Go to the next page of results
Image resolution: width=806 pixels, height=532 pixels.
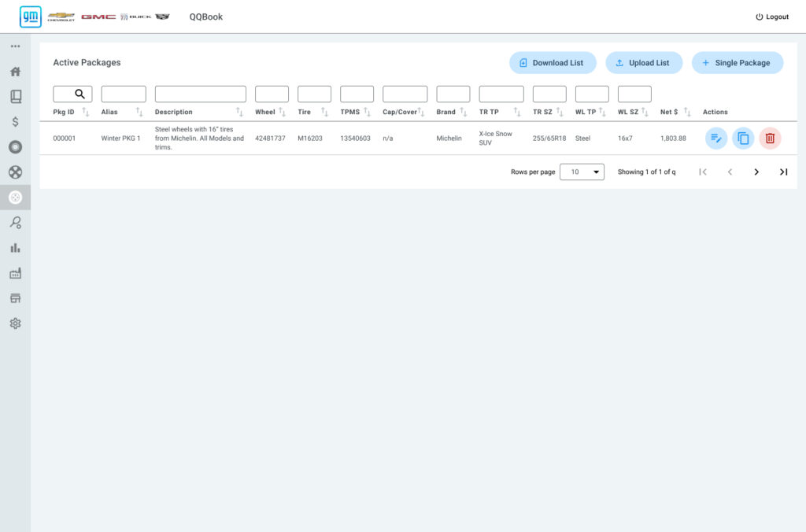(756, 172)
